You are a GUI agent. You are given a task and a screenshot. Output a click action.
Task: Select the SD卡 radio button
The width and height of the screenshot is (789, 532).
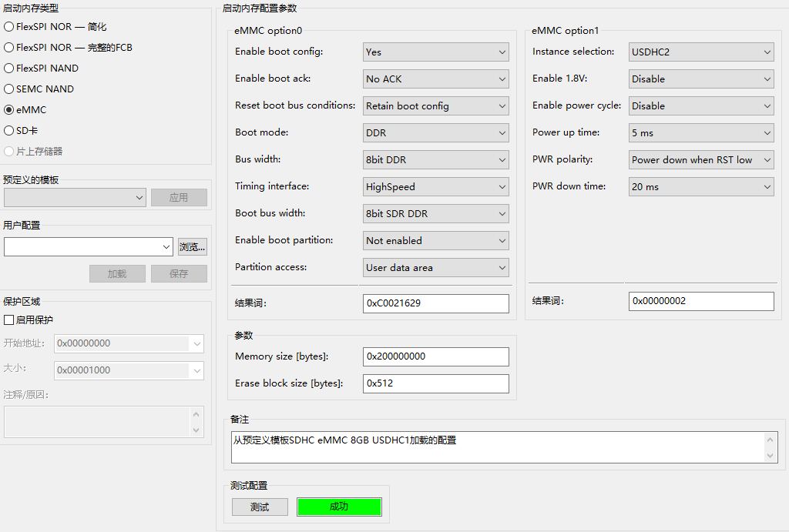[x=21, y=130]
